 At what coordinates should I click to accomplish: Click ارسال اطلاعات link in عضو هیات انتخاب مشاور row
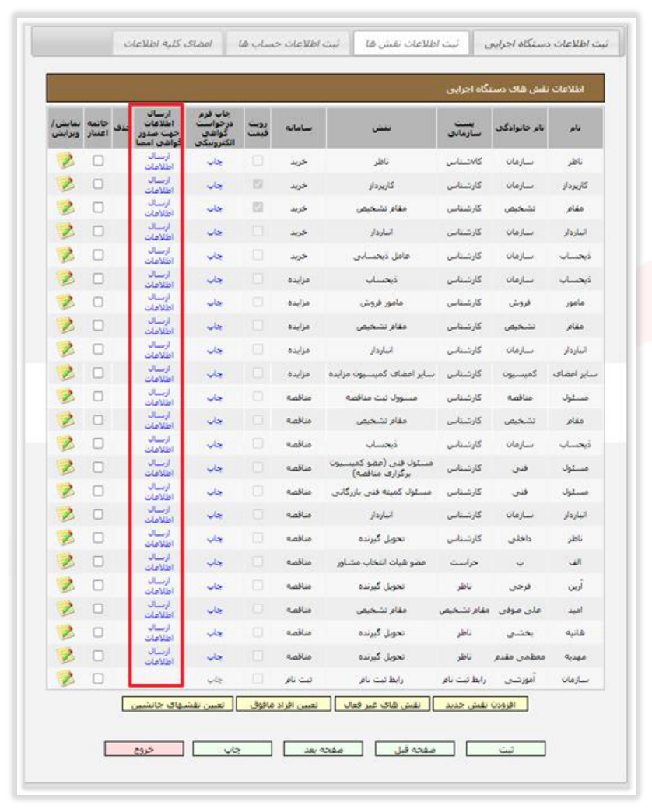click(159, 562)
